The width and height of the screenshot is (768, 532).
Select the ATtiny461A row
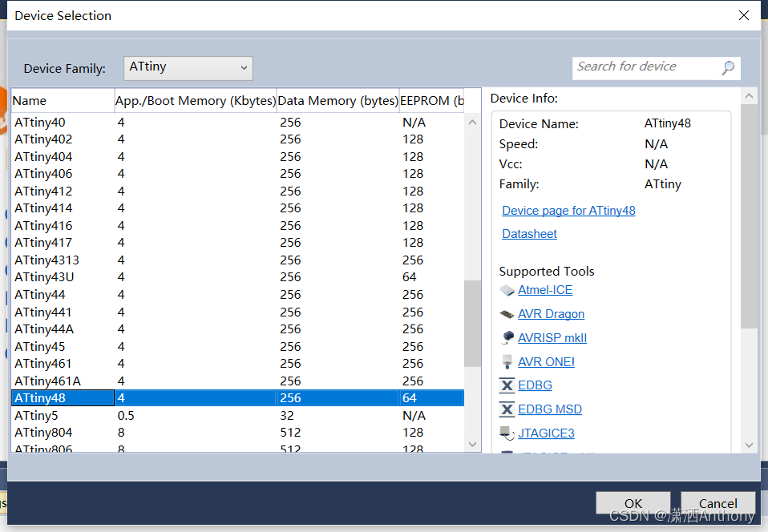tap(237, 381)
